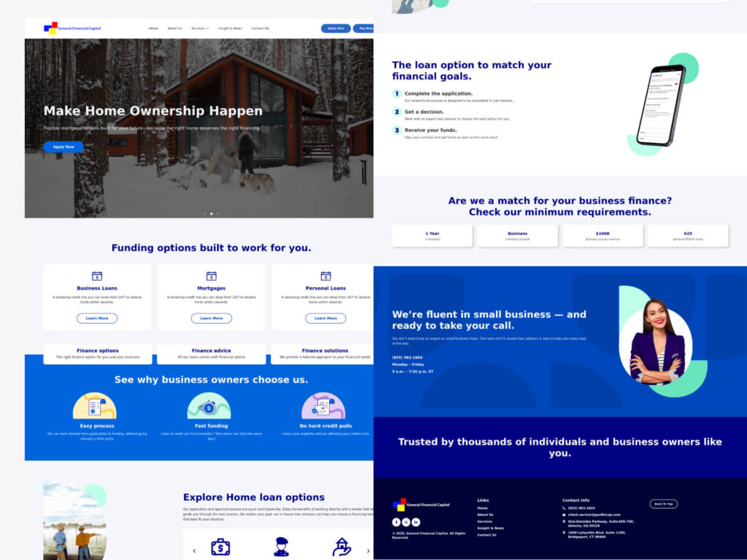Image resolution: width=747 pixels, height=560 pixels.
Task: Click the 1 Year in business requirement card
Action: pos(432,236)
